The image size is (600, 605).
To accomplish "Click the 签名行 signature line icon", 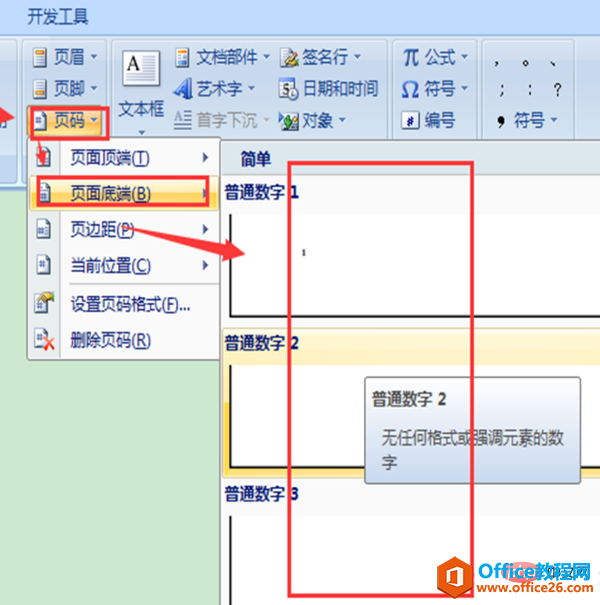I will (x=289, y=58).
